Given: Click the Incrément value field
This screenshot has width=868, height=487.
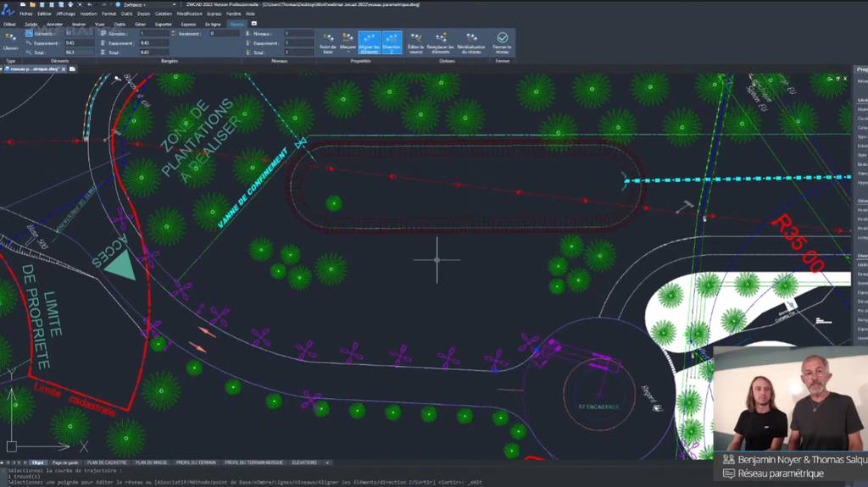Looking at the screenshot, I should 224,33.
